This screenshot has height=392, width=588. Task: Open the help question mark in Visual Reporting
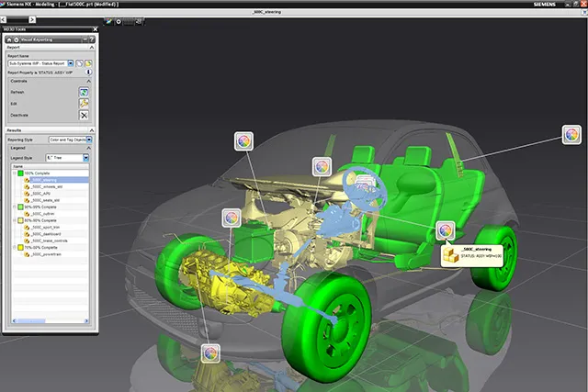point(92,39)
